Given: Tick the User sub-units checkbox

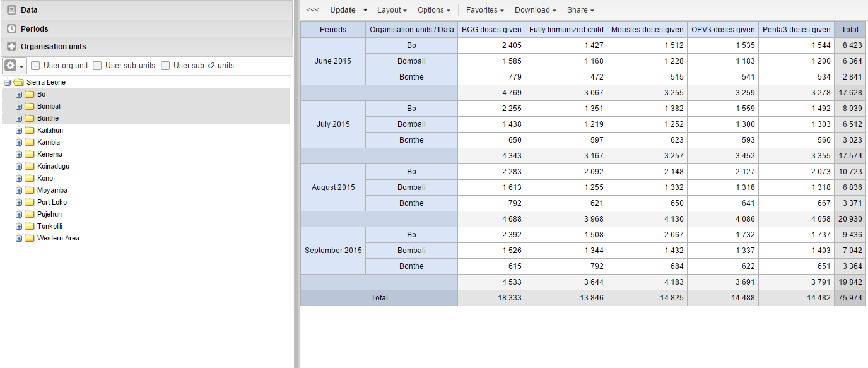Looking at the screenshot, I should point(98,66).
